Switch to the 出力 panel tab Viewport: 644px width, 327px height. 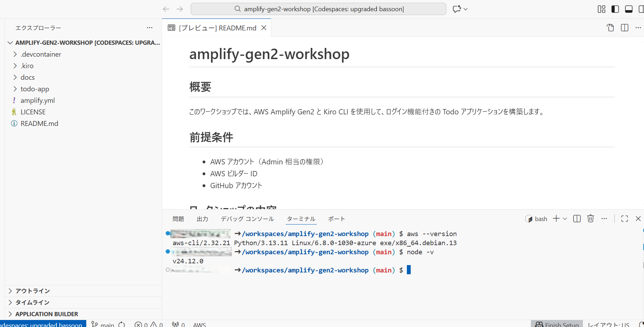(202, 219)
